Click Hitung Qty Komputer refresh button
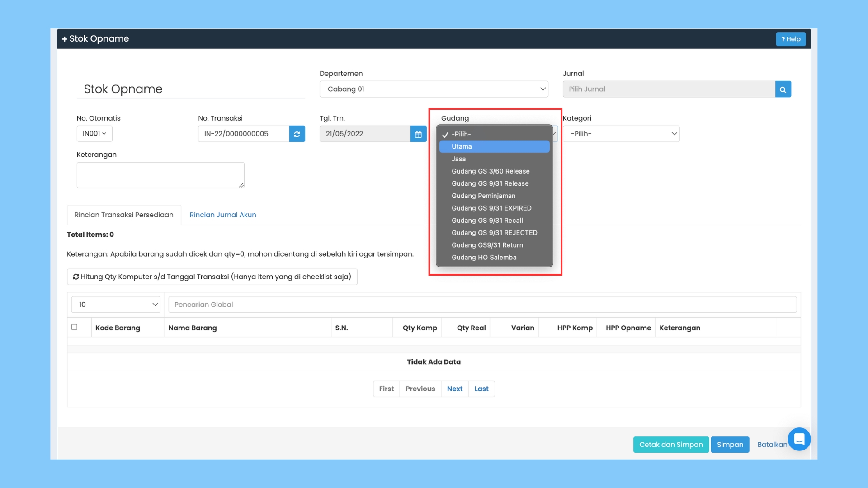Screen dimensions: 868x488 click(x=212, y=277)
